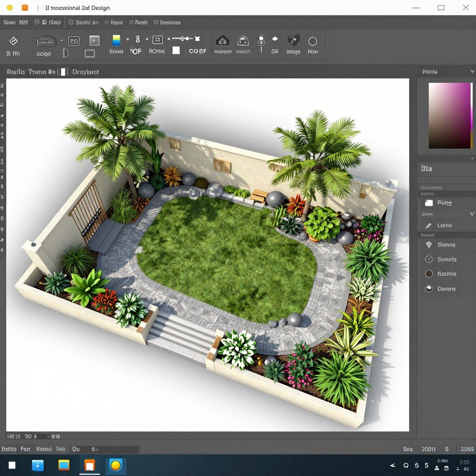The image size is (476, 476).
Task: Select the pushpin placement tool
Action: 261,42
